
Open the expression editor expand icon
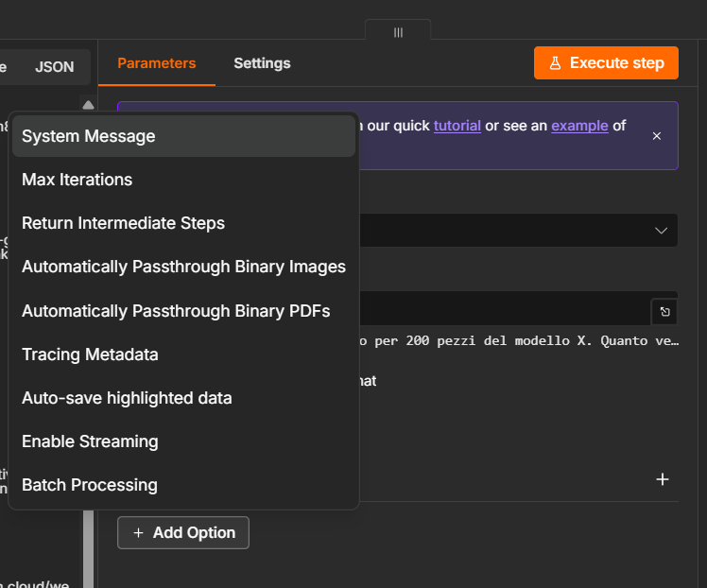664,312
